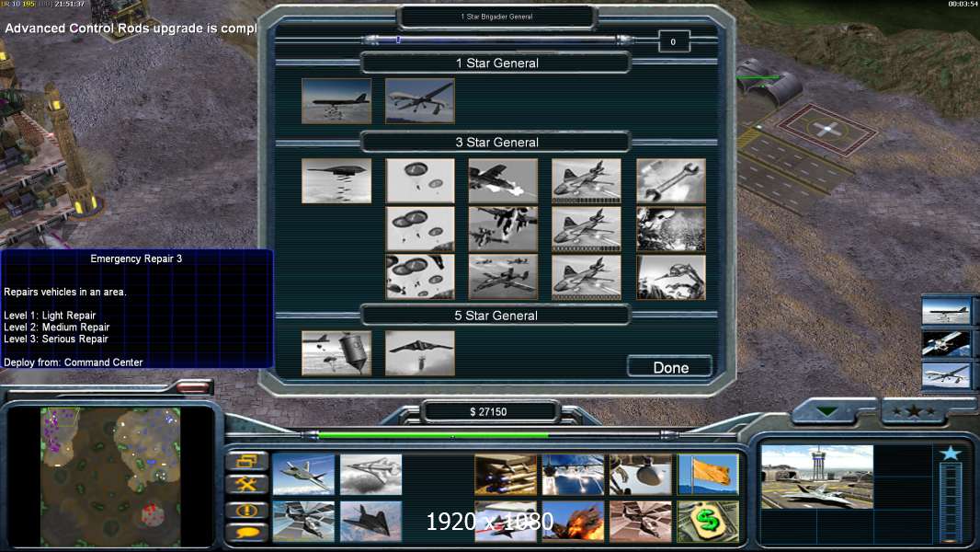Click the Level 1: Light Repair line
This screenshot has width=980, height=552.
click(50, 316)
